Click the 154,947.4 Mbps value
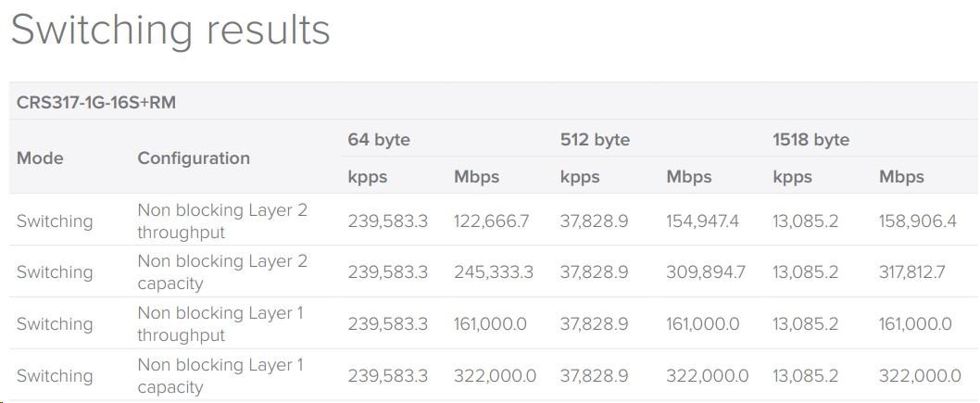The height and width of the screenshot is (403, 980). (703, 221)
